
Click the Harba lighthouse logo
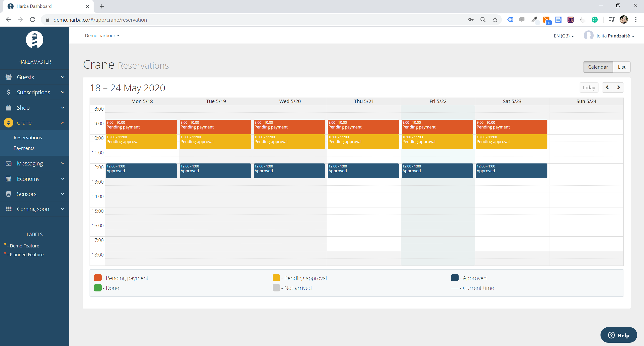pos(34,40)
